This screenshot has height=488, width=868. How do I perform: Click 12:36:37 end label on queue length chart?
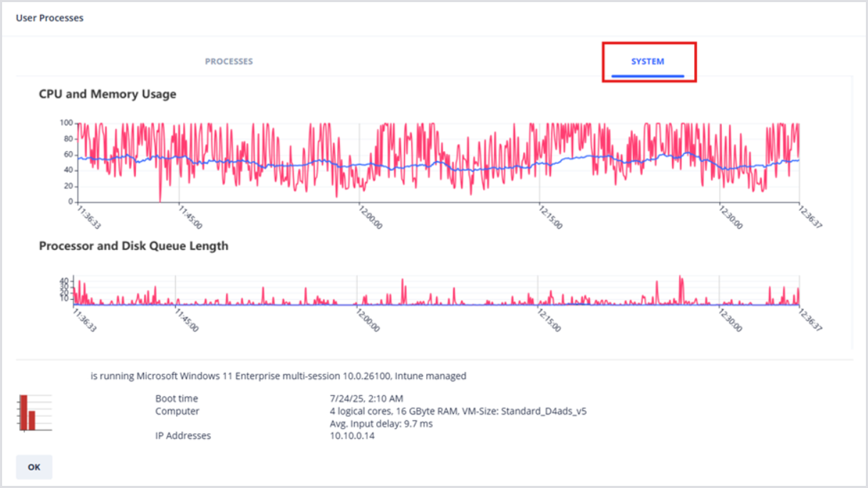pyautogui.click(x=809, y=320)
